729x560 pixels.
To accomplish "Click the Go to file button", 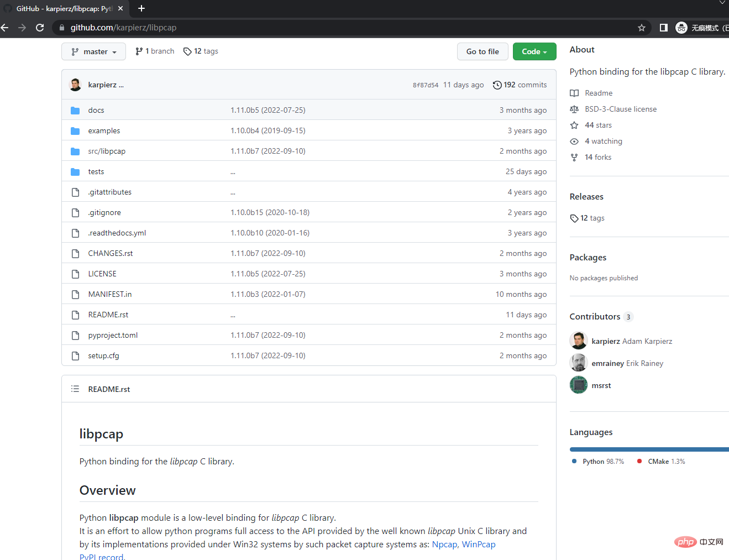I will point(482,51).
